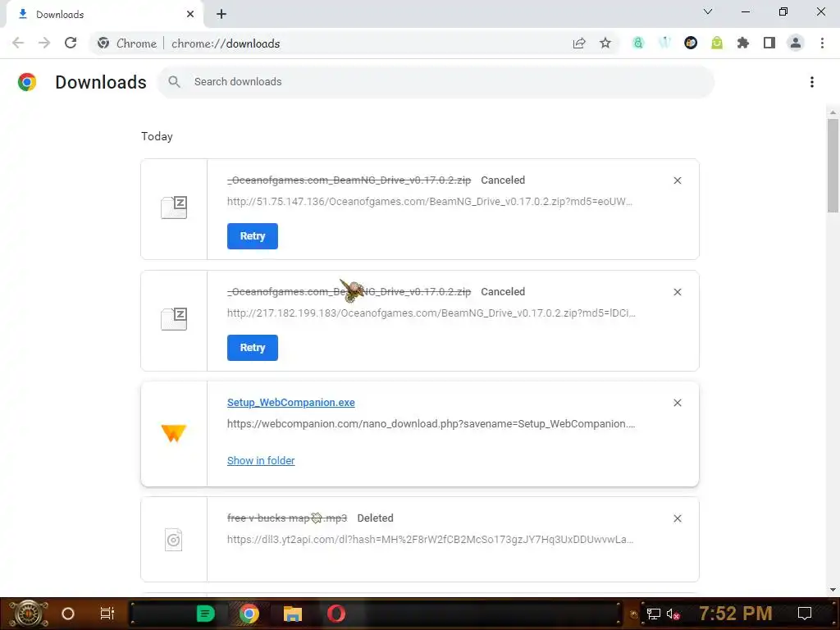Remove the 217.182.199.183 download entry
Screen dimensions: 840x630
click(677, 292)
